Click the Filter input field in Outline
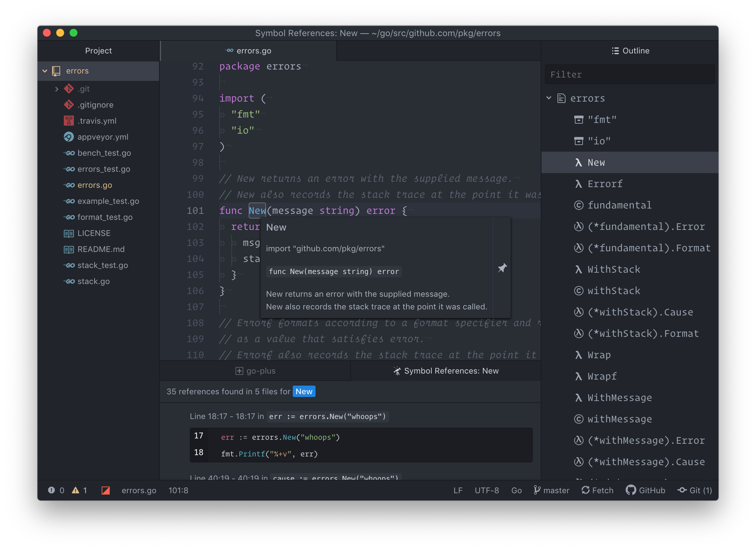The height and width of the screenshot is (550, 756). tap(631, 74)
